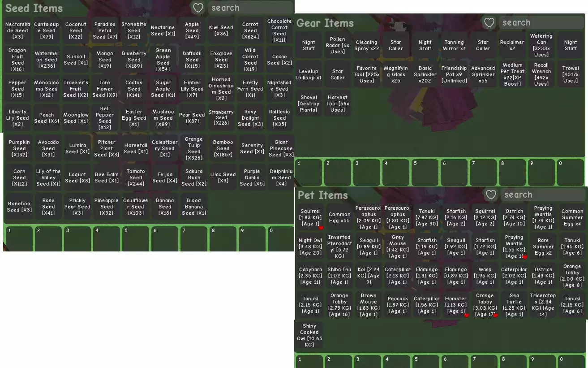Toggle the heart favorites filter in Pet Items
The image size is (588, 368).
491,195
